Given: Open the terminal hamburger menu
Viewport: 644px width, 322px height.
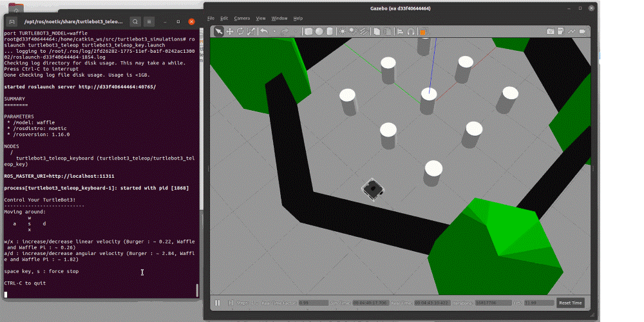Looking at the screenshot, I should 149,21.
